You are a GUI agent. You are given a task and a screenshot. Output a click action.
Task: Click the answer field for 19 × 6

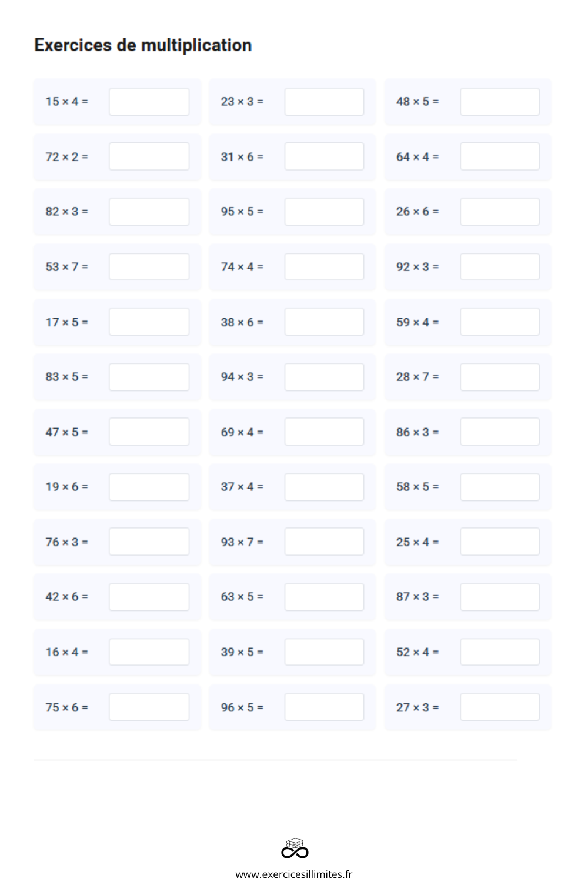click(x=149, y=487)
